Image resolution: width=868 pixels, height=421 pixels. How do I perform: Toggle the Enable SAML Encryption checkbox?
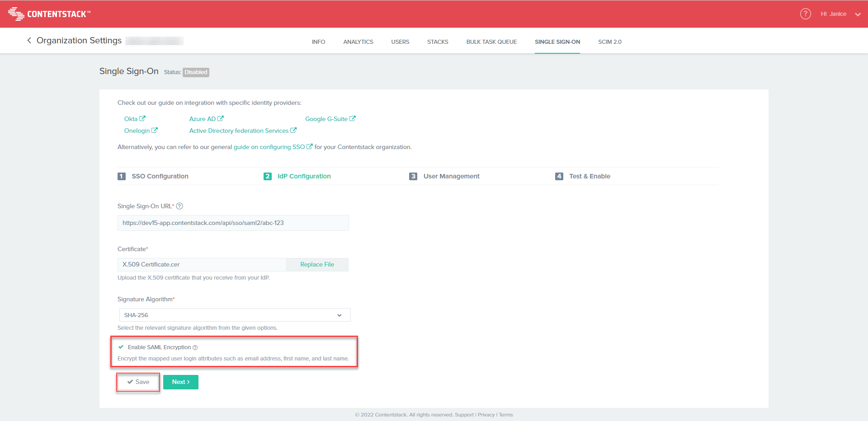coord(121,347)
